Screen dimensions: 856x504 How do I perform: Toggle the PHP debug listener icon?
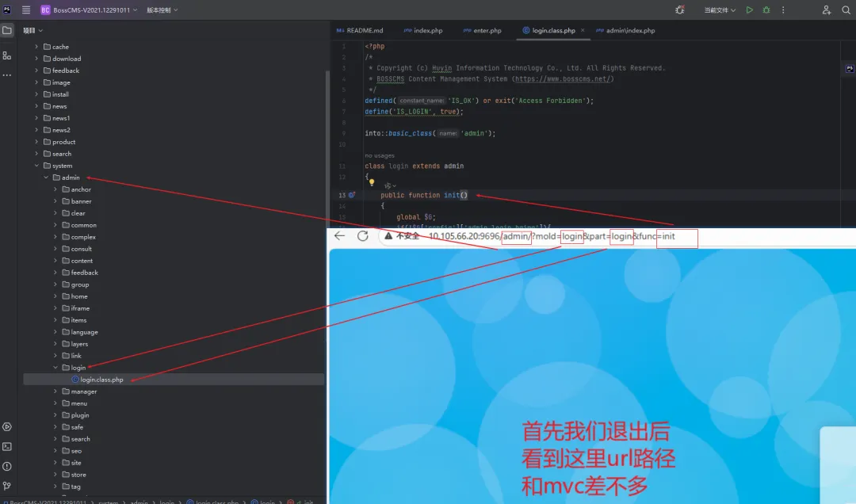click(680, 10)
